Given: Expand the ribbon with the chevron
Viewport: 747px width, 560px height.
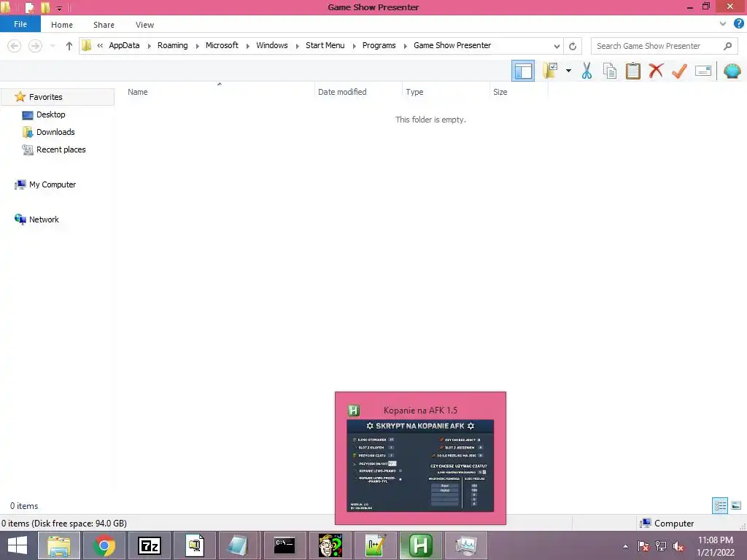Looking at the screenshot, I should (723, 24).
